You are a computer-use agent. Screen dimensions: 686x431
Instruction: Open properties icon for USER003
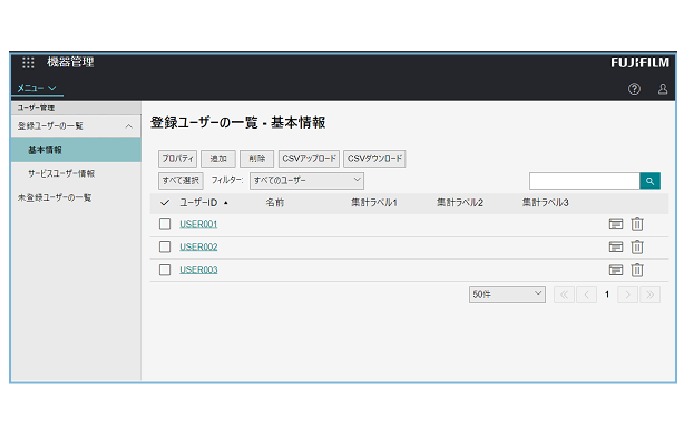616,270
